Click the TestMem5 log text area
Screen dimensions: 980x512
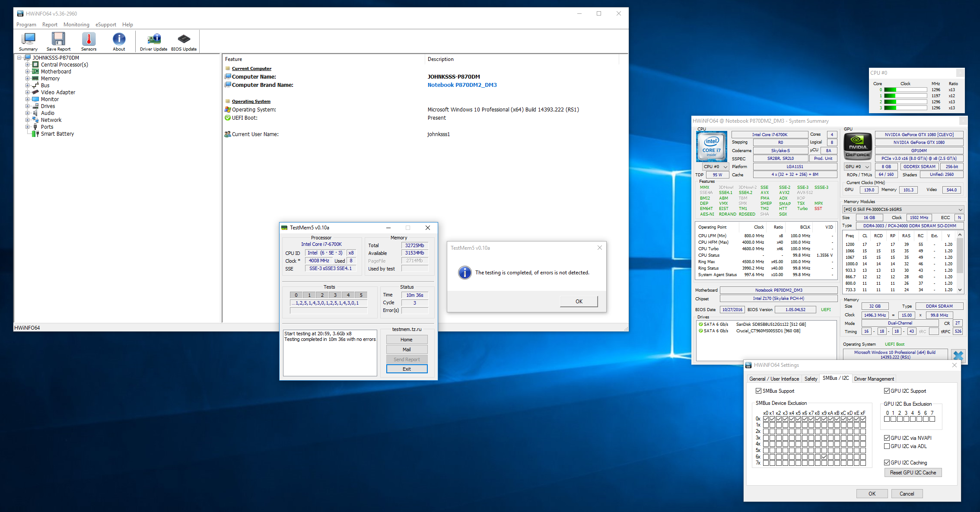click(330, 353)
